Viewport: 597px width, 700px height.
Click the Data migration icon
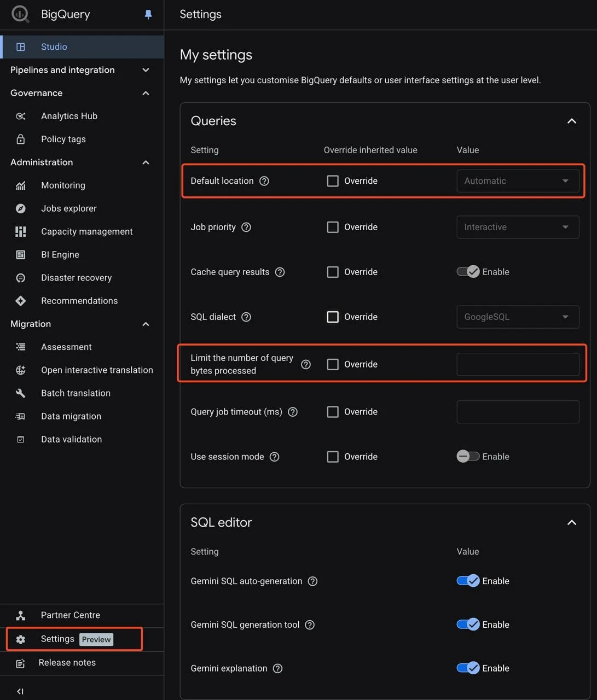point(21,416)
